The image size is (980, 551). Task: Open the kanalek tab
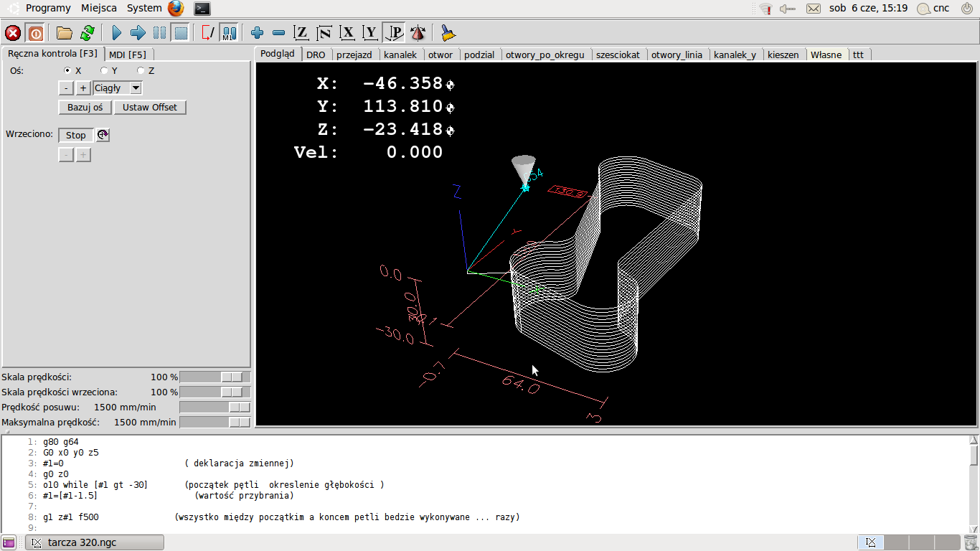pos(400,55)
